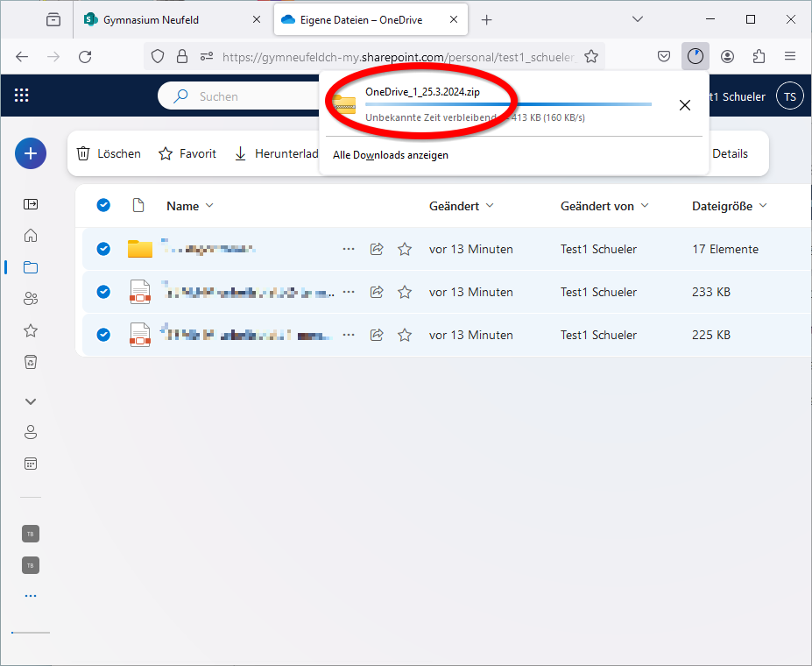Open the extensions puzzle icon
812x666 pixels.
[759, 56]
